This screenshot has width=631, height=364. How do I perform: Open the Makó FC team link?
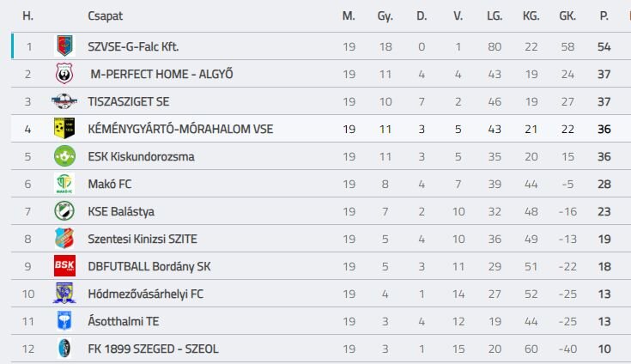[x=110, y=185]
